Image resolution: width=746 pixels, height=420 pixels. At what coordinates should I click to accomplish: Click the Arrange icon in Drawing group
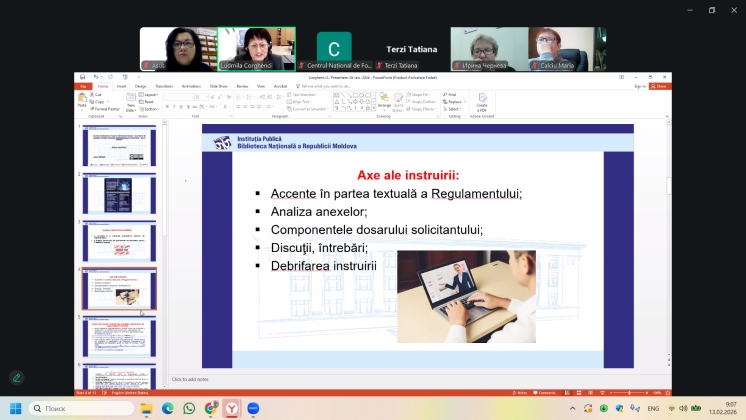[385, 100]
